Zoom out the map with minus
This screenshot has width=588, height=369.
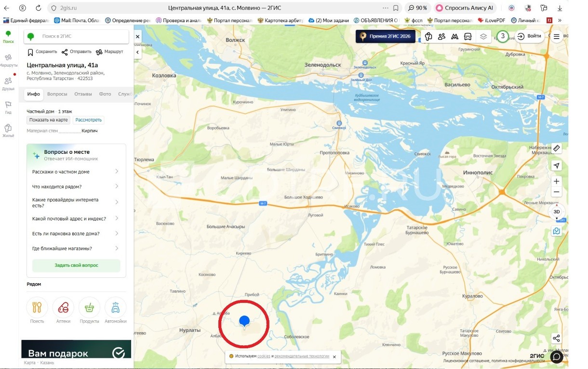point(557,192)
